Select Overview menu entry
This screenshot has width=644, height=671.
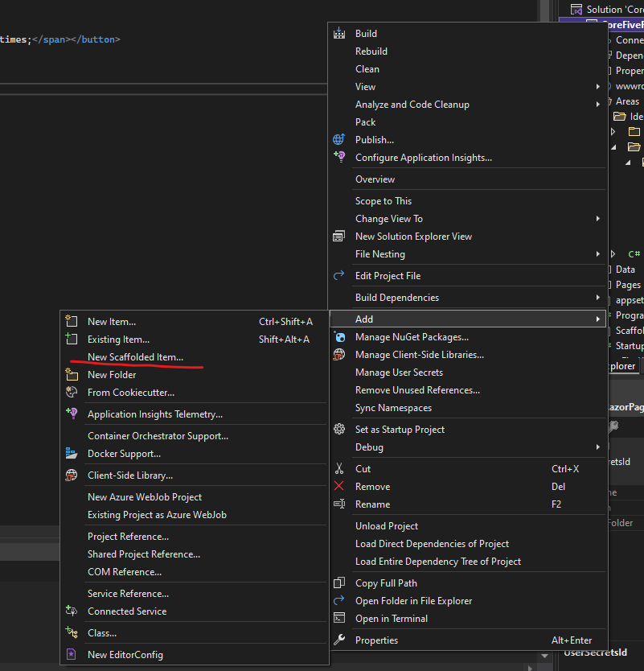click(x=375, y=179)
